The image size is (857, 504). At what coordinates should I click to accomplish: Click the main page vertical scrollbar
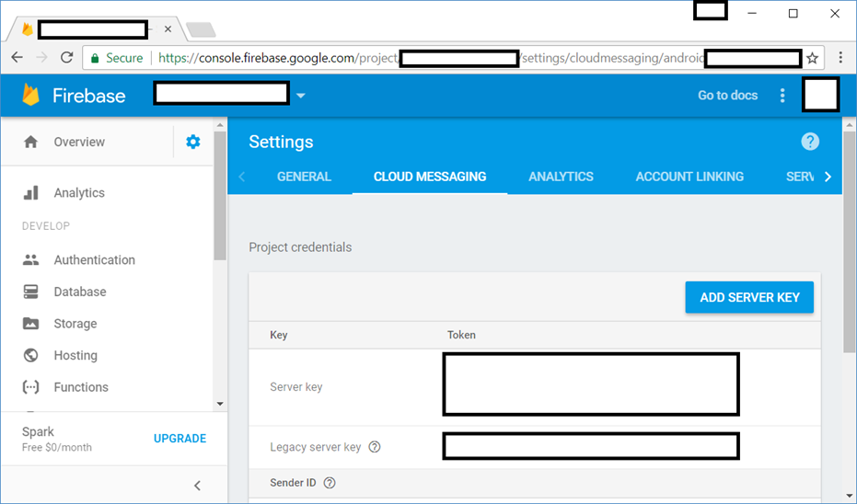[x=849, y=240]
